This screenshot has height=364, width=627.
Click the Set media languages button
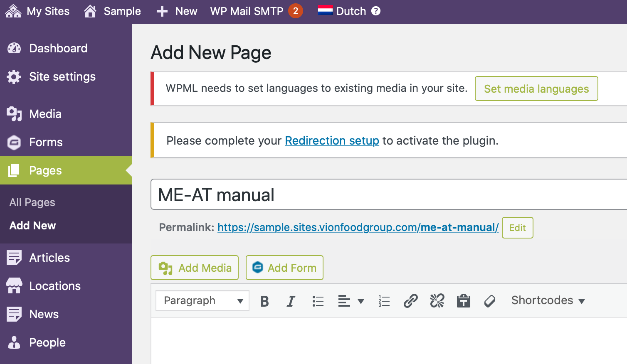pyautogui.click(x=536, y=89)
